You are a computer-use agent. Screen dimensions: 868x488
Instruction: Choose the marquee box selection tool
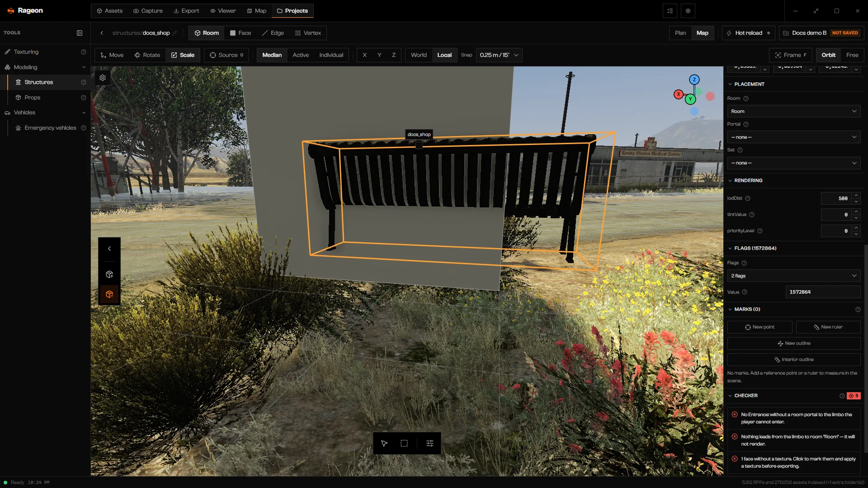point(404,443)
